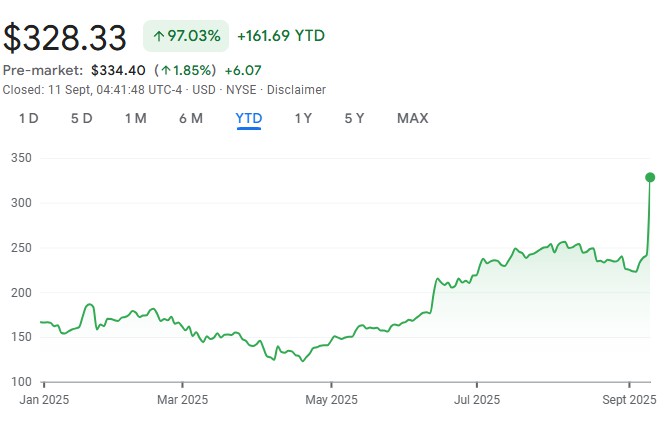Select the 5 Y range tab
Image resolution: width=669 pixels, height=423 pixels.
[x=355, y=118]
